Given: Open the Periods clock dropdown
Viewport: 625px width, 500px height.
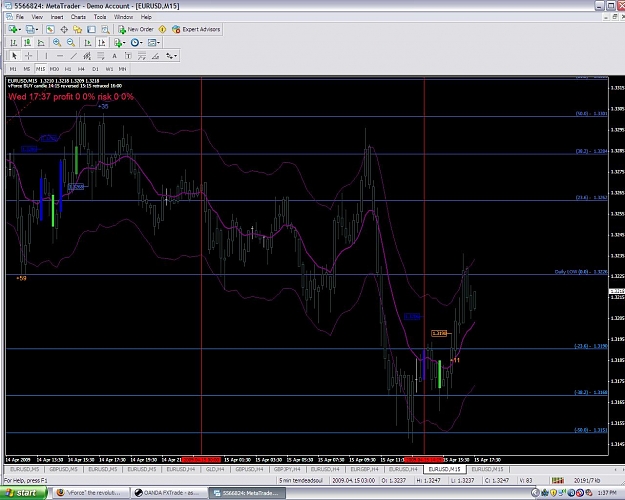Looking at the screenshot, I should tap(136, 42).
